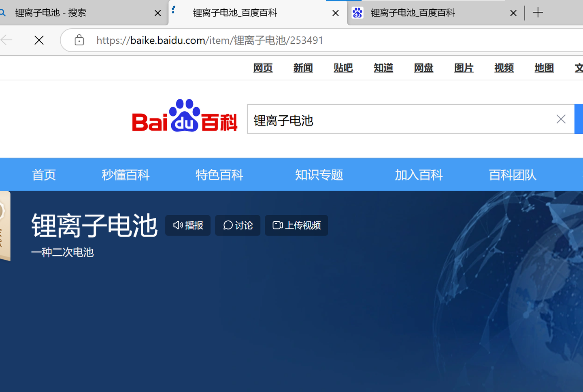Select 秒懂百科 in the navigation bar

(x=126, y=175)
